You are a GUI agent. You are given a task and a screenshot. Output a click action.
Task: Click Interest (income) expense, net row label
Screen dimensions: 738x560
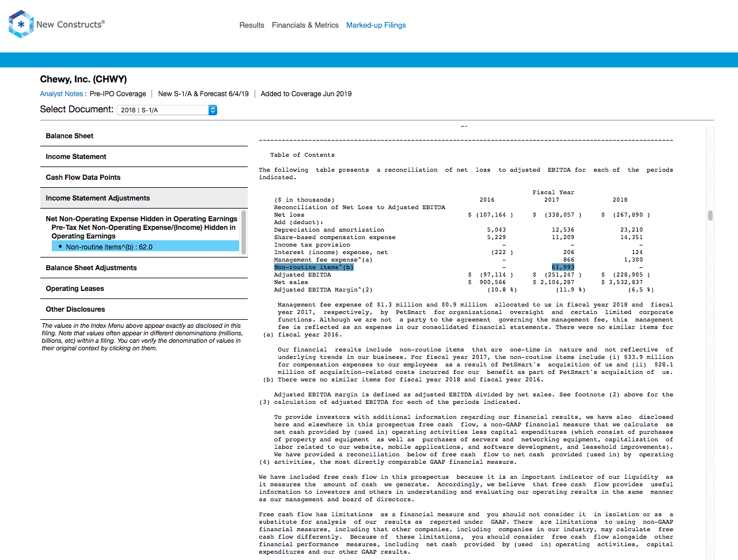pos(331,252)
